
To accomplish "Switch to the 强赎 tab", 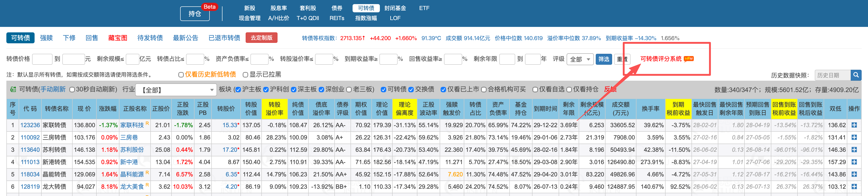I will coord(46,38).
